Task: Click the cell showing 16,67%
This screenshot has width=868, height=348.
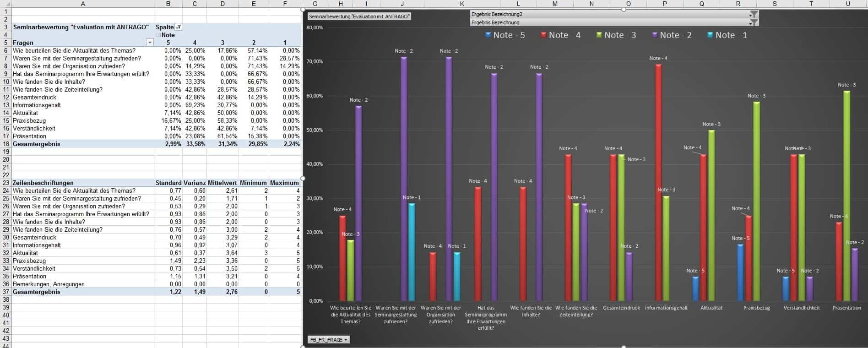Action: coord(168,120)
